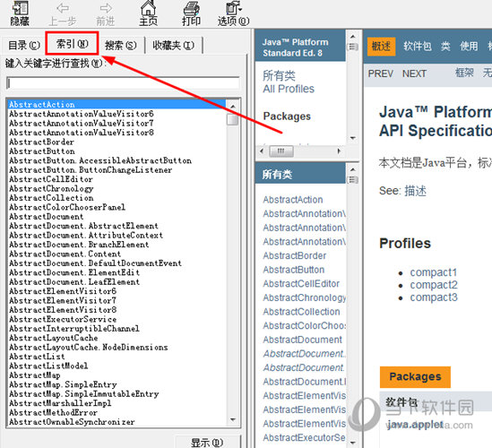Switch to the 索引(N) index tab

click(x=73, y=44)
